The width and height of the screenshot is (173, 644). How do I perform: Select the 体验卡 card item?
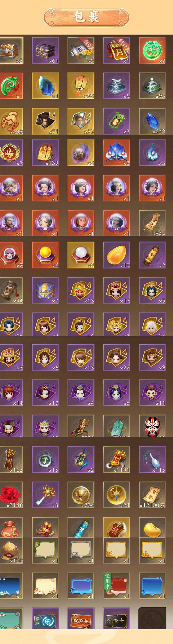(x=116, y=618)
